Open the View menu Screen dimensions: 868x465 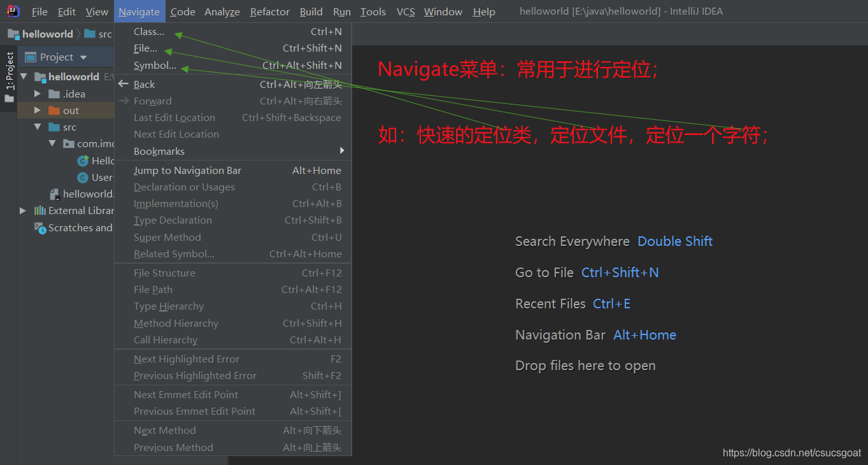pos(97,11)
